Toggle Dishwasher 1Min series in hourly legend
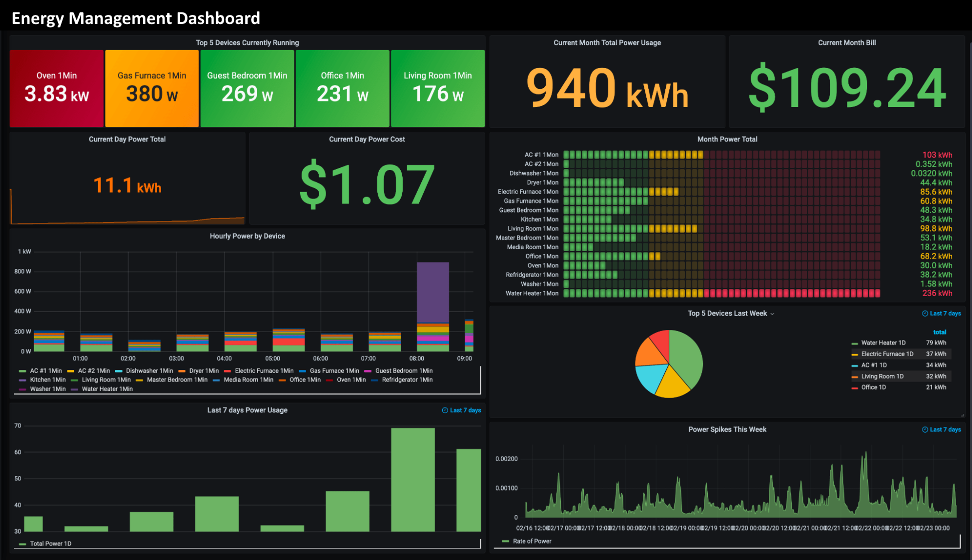Screen dimensions: 972x560 (149, 371)
